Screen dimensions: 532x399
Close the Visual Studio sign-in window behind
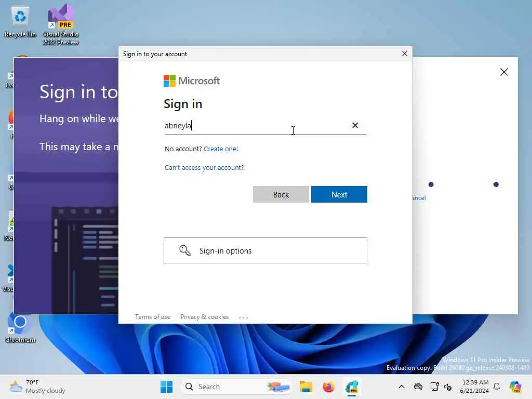tap(504, 72)
